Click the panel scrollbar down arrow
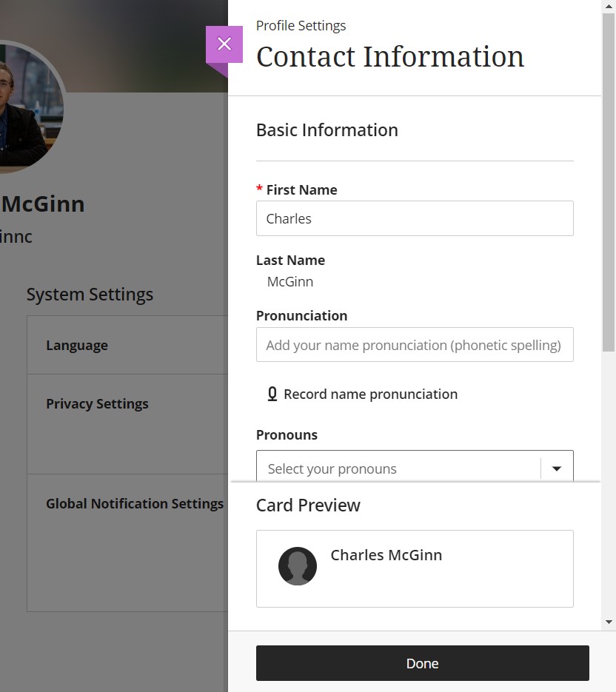616x692 pixels. (609, 622)
